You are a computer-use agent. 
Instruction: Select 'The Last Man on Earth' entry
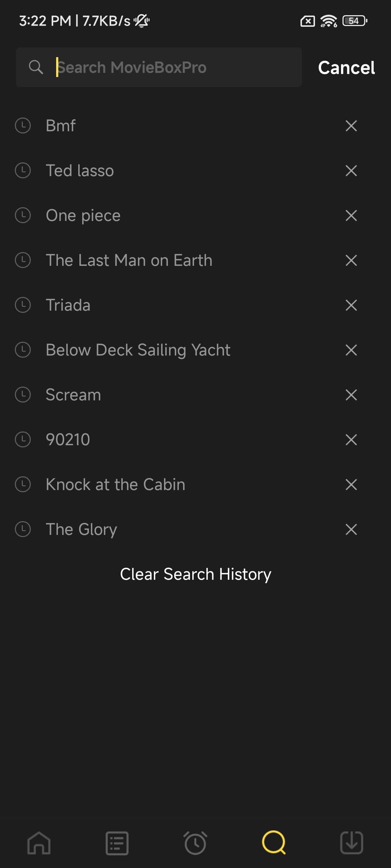tap(129, 260)
